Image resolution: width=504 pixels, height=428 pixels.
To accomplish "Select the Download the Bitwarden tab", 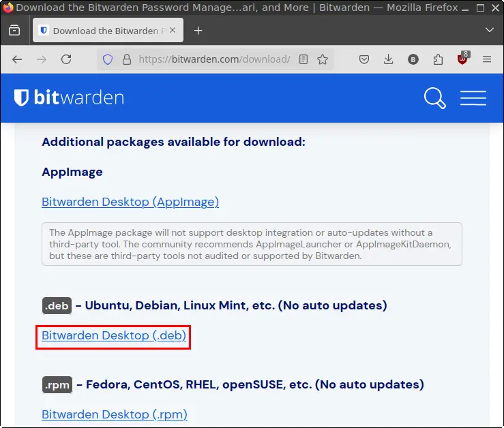I will [x=108, y=30].
